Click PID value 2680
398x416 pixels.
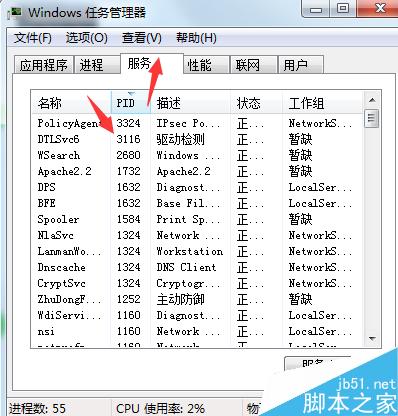pos(128,155)
